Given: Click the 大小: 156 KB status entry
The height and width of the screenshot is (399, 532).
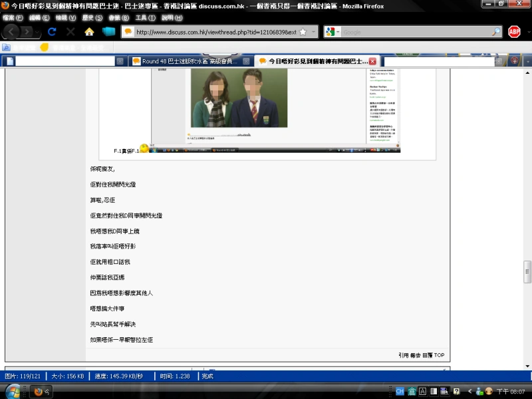Looking at the screenshot, I should point(68,376).
